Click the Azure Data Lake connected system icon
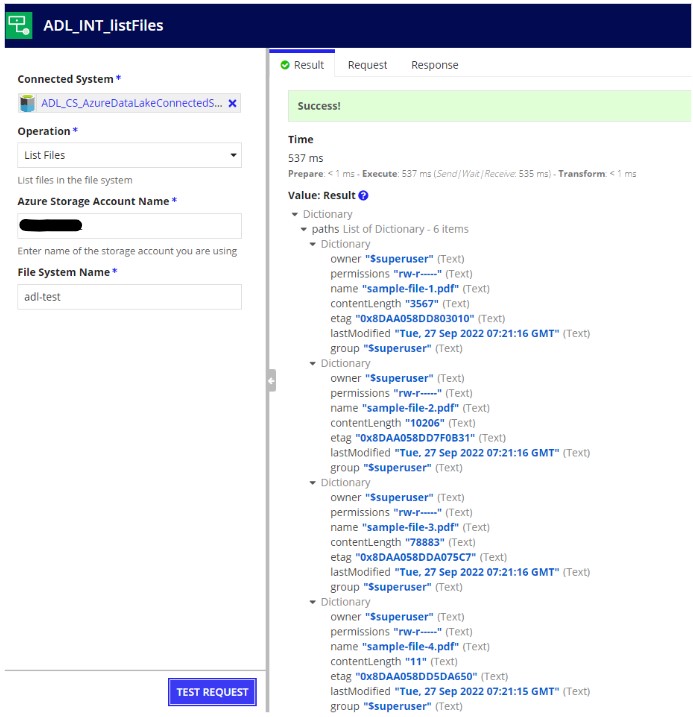The width and height of the screenshot is (693, 717). [27, 103]
